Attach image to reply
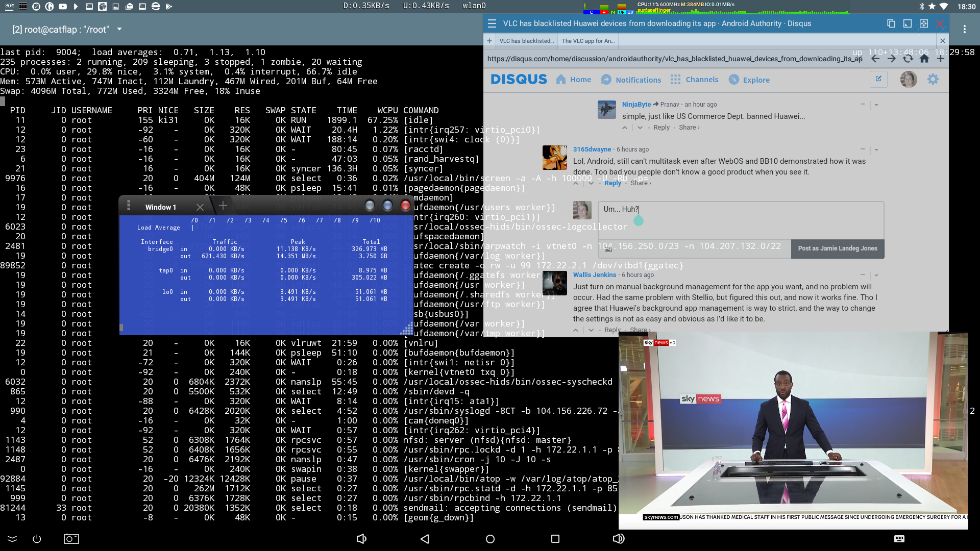980x551 pixels. click(x=608, y=249)
